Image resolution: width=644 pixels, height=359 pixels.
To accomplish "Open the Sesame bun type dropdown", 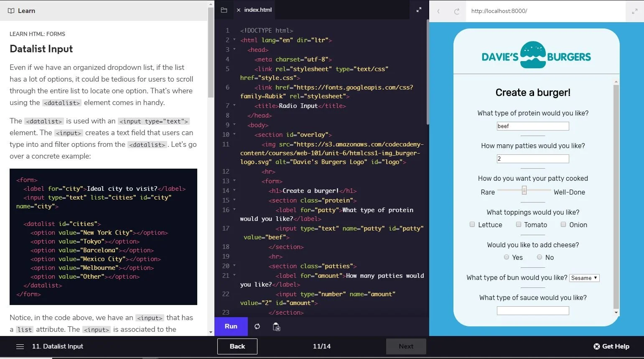I will pyautogui.click(x=584, y=278).
